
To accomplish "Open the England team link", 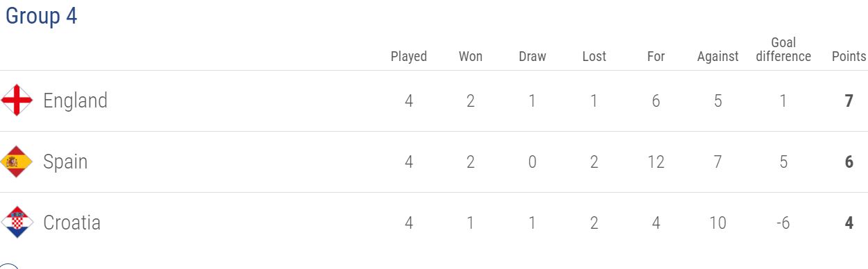I will (75, 101).
